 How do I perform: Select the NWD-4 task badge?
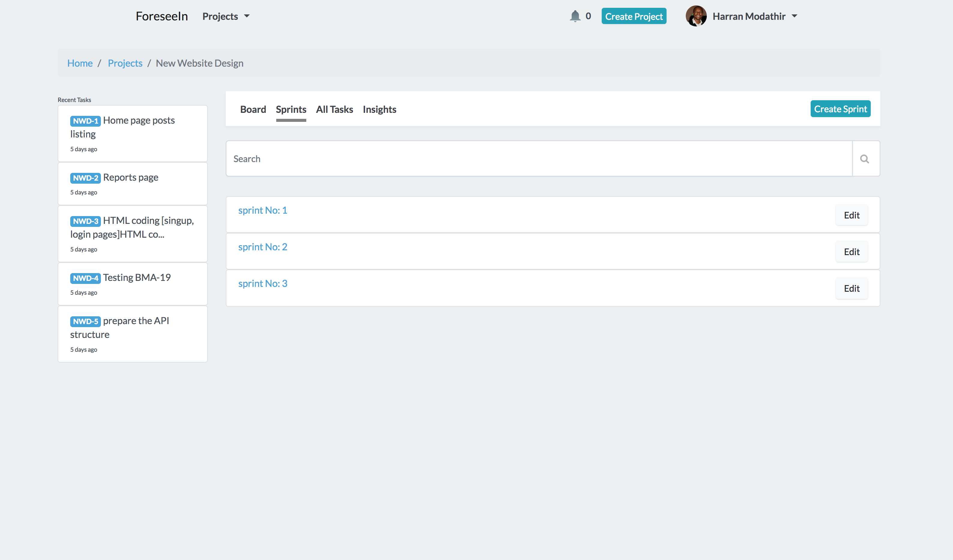pyautogui.click(x=85, y=278)
